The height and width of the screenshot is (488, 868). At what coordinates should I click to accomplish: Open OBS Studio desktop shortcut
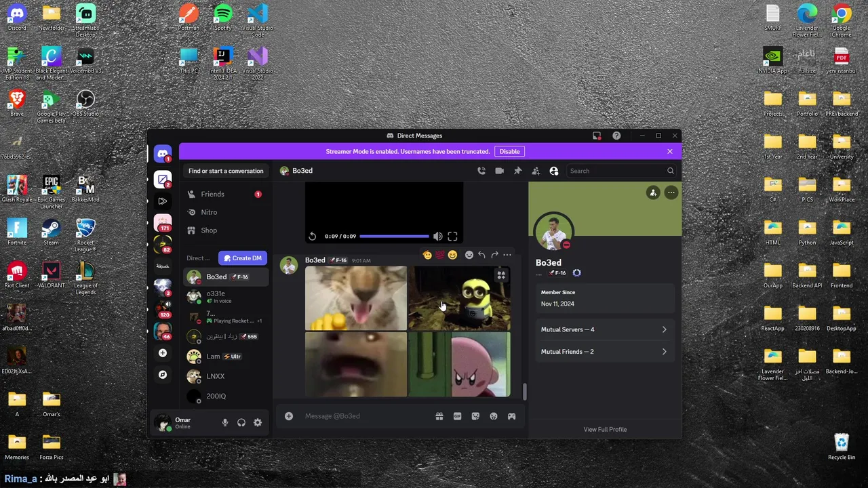85,104
